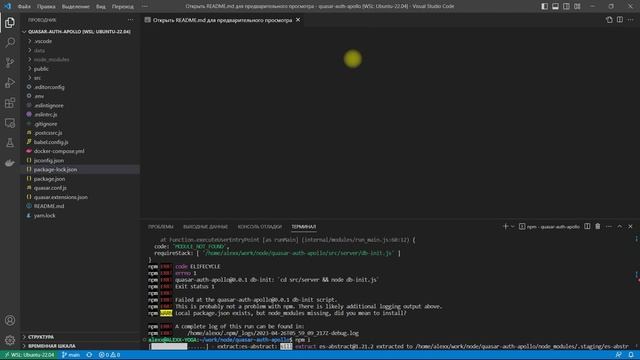Image resolution: width=640 pixels, height=360 pixels.
Task: Open the Выделение menu
Action: (76, 7)
